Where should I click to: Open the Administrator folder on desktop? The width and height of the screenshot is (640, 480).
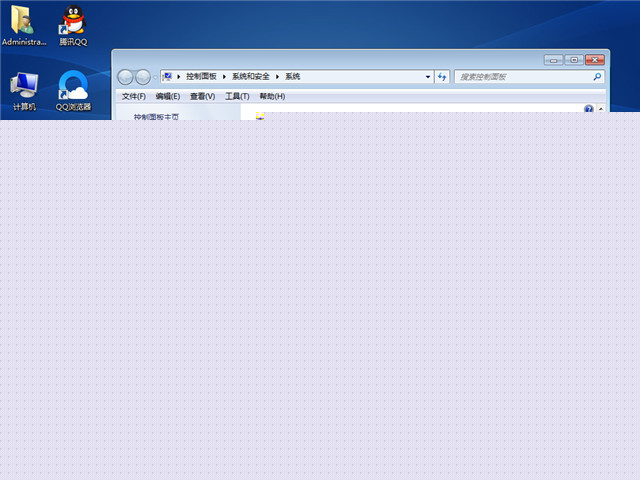[x=23, y=24]
